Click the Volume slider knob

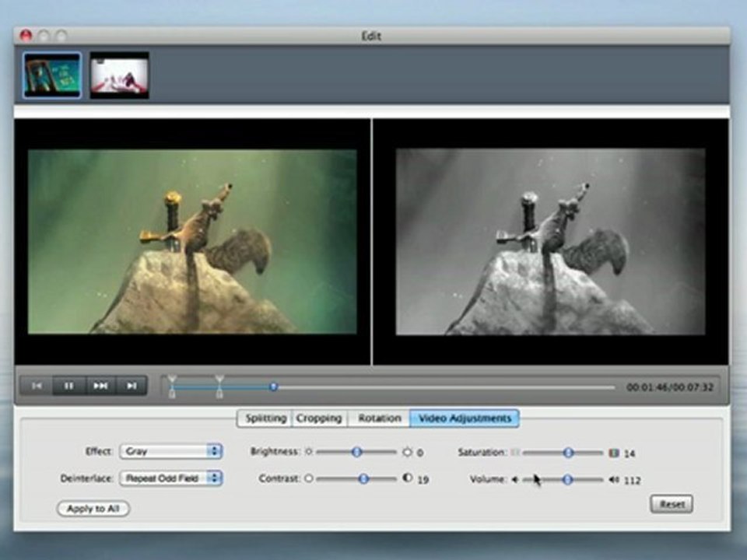pos(567,480)
